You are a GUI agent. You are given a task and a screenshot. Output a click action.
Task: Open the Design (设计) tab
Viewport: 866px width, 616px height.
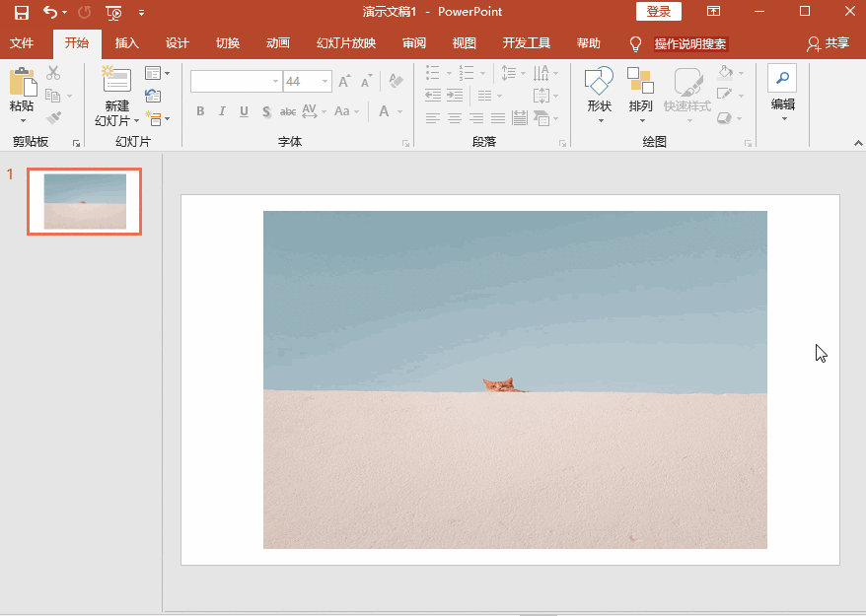[x=178, y=43]
